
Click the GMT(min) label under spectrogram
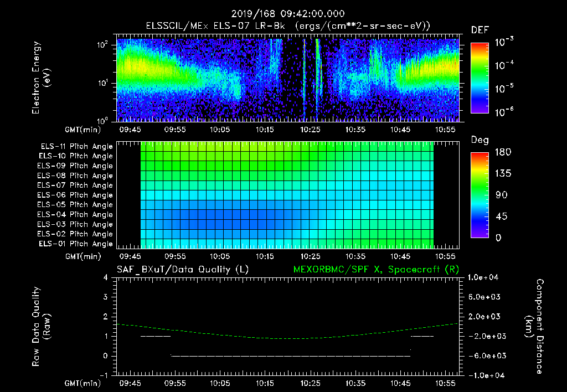(x=83, y=130)
